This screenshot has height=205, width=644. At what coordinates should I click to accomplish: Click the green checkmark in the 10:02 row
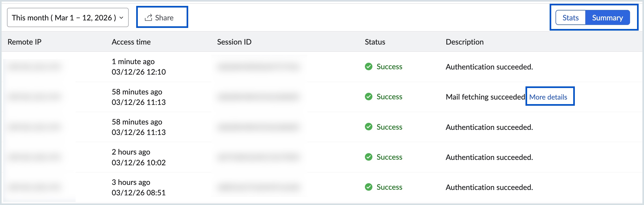click(369, 157)
